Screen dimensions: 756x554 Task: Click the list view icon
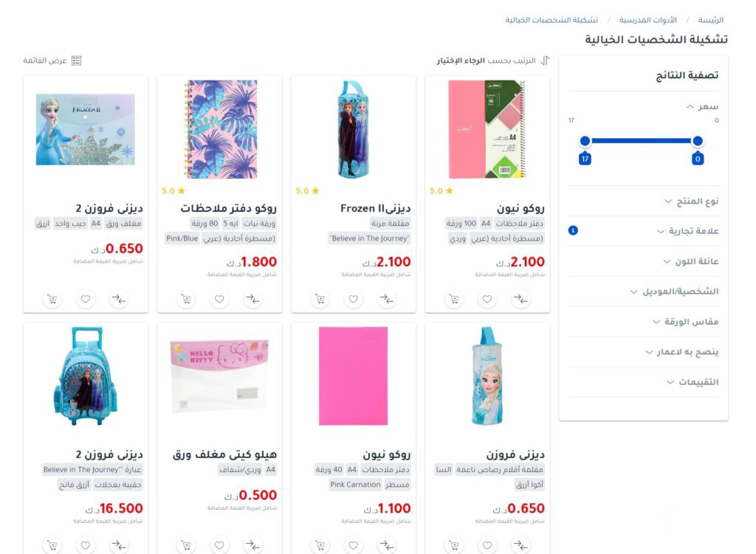[76, 60]
